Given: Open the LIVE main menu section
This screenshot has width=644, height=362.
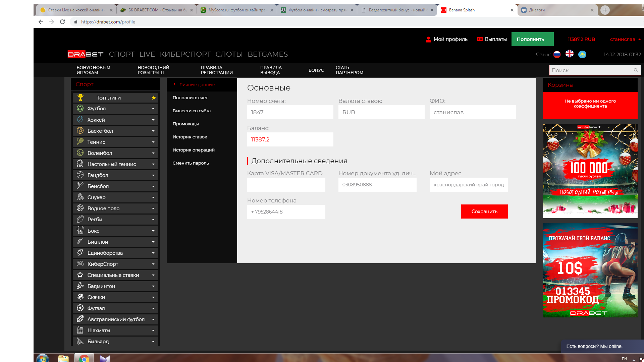Looking at the screenshot, I should (x=147, y=54).
